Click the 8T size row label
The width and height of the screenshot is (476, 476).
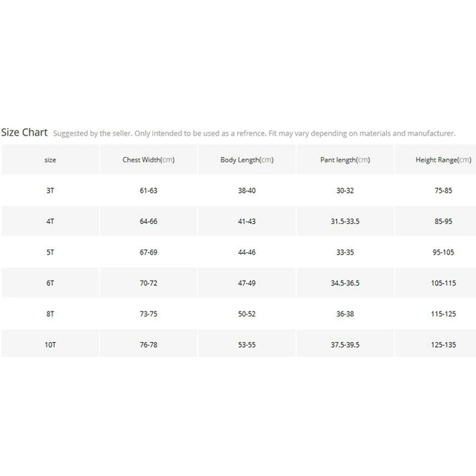[x=50, y=314]
